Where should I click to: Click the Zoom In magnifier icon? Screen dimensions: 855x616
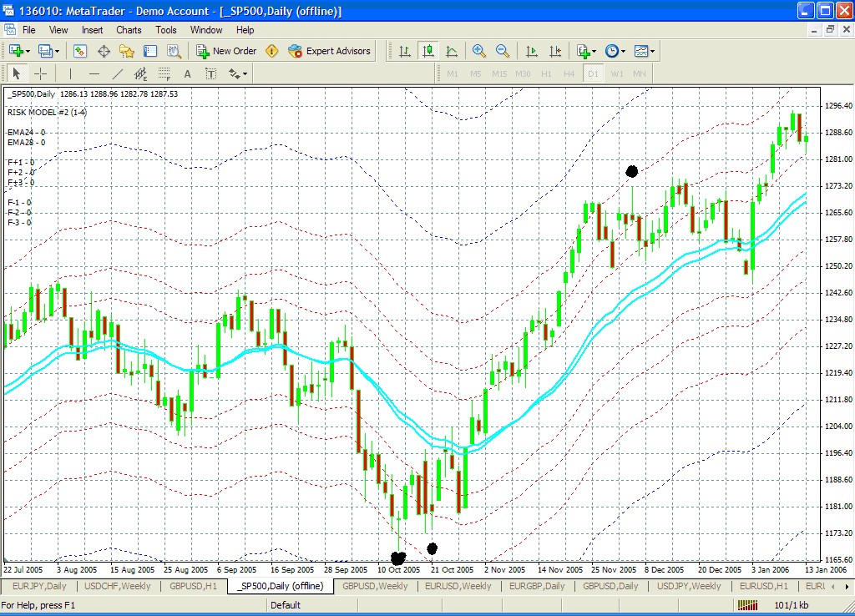(478, 51)
